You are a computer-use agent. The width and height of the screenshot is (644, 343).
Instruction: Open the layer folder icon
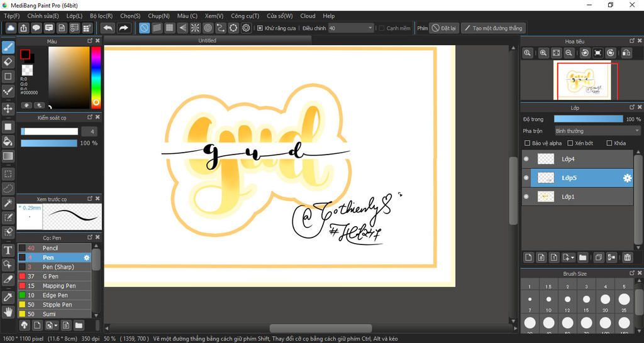point(582,258)
